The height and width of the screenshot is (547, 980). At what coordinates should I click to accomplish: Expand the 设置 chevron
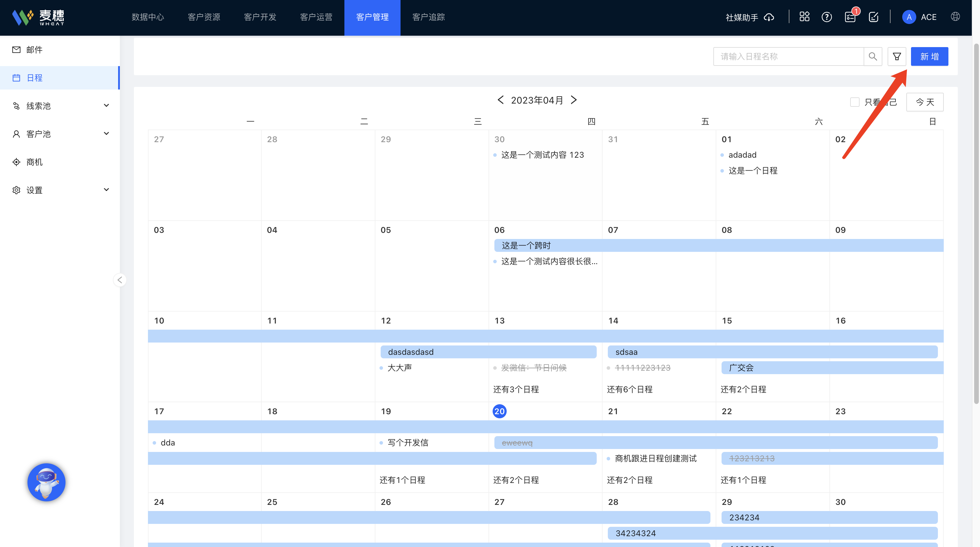pos(106,190)
